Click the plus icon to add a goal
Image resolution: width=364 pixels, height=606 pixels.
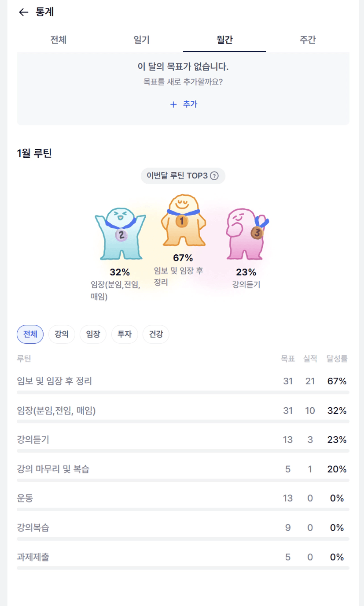(173, 104)
